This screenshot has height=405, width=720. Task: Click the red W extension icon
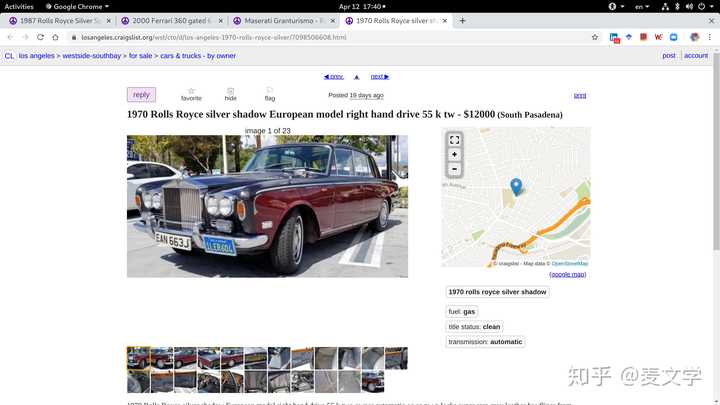point(658,37)
